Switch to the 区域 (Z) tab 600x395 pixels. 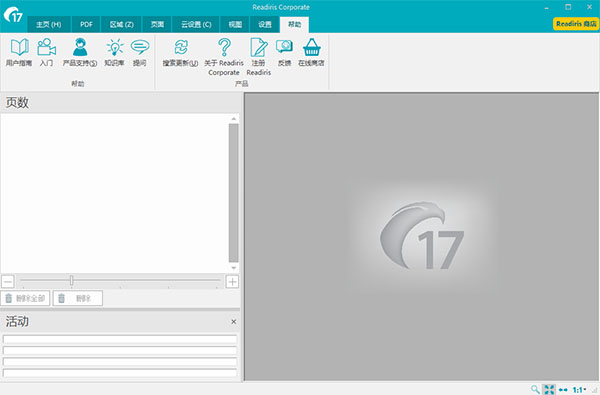coord(121,24)
